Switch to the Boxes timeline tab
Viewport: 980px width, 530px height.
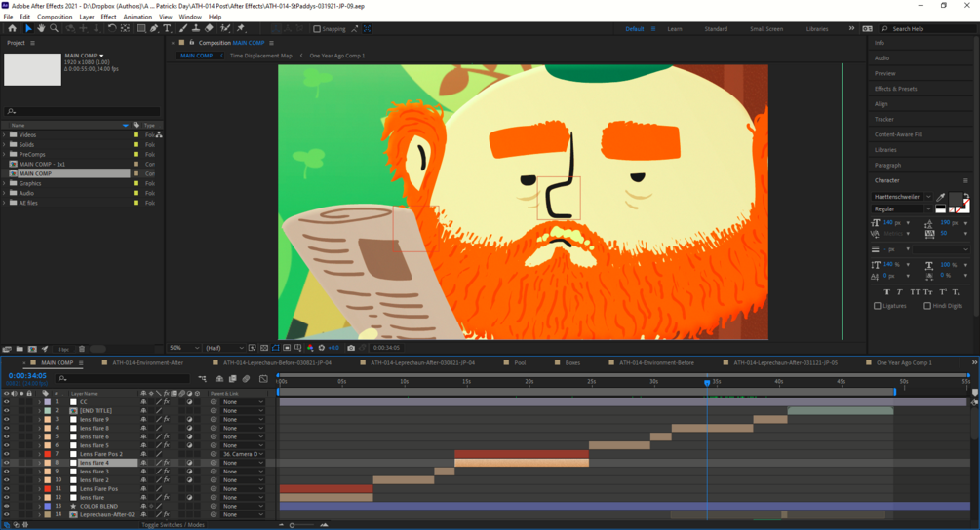click(x=572, y=362)
